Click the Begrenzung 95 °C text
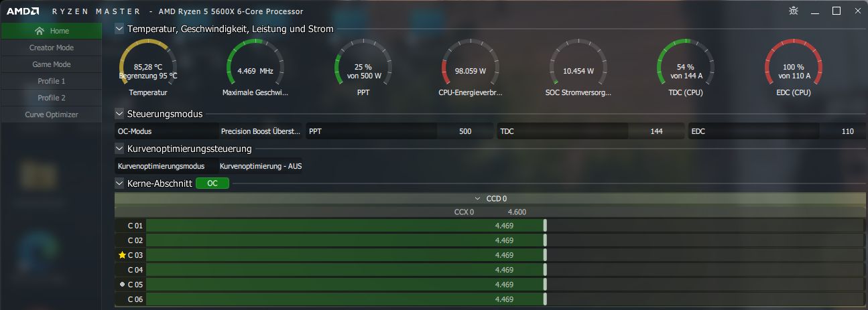Screen dimensions: 868x310 pyautogui.click(x=148, y=76)
